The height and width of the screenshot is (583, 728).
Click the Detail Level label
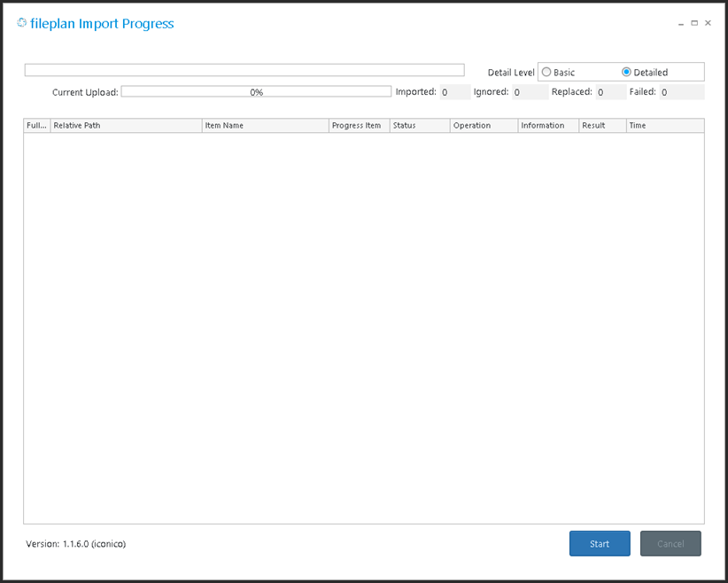point(511,73)
